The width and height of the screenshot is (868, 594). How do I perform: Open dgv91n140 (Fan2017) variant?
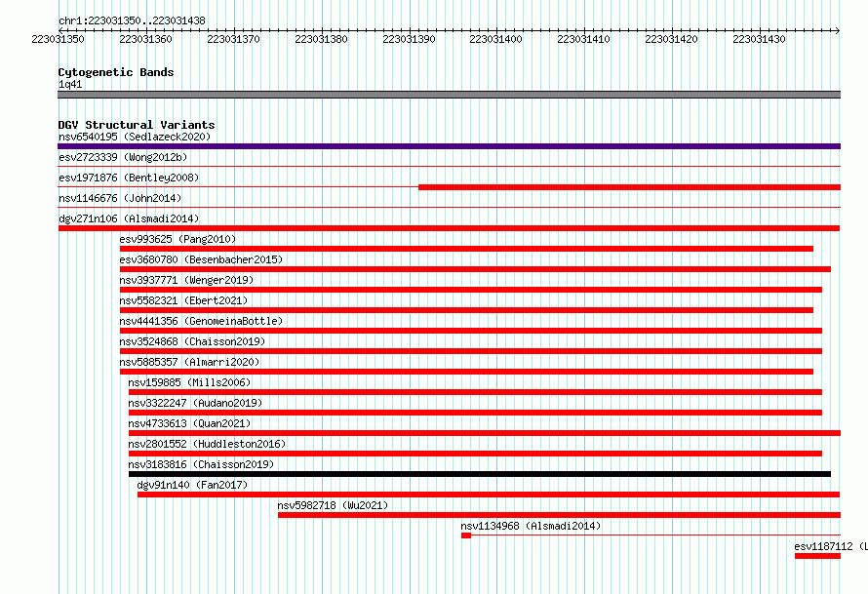tap(192, 485)
